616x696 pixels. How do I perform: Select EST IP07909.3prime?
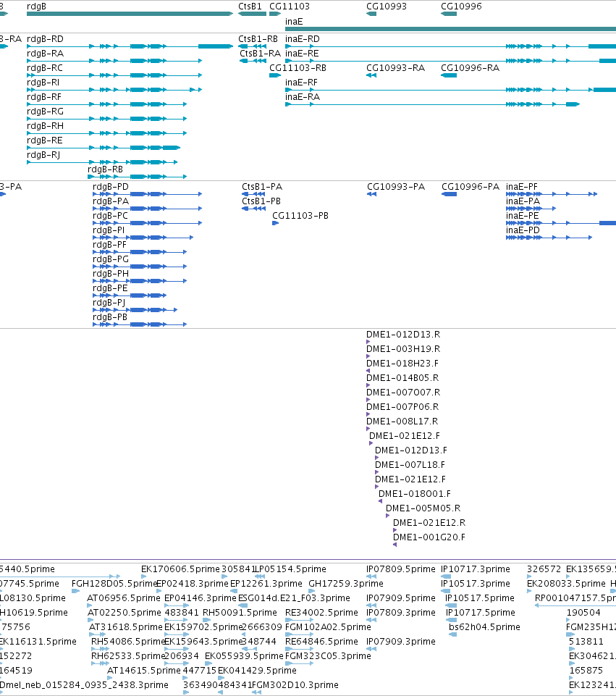click(x=401, y=642)
